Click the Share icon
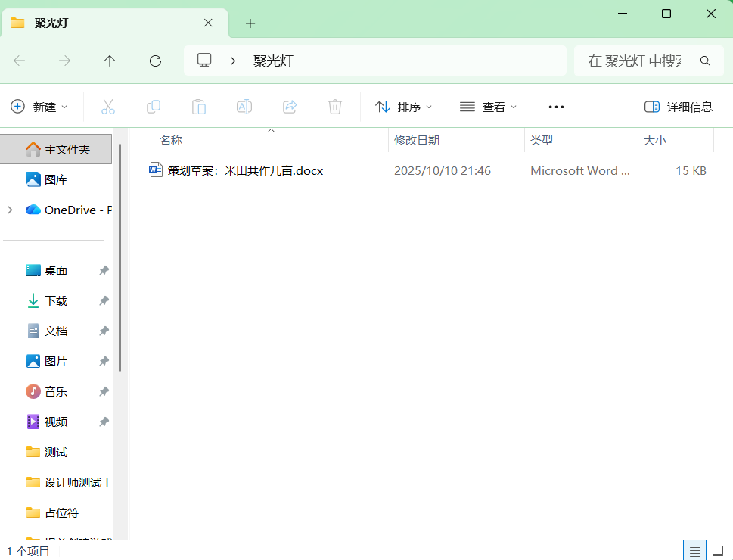The height and width of the screenshot is (560, 733). point(290,107)
